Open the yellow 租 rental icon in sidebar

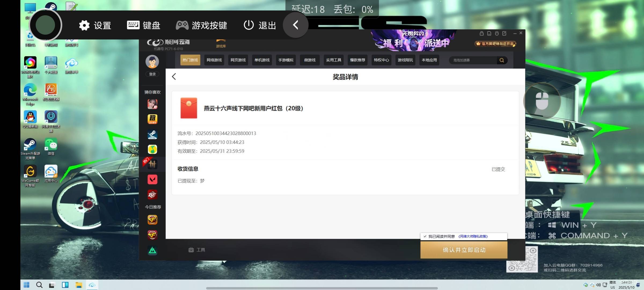tap(152, 119)
